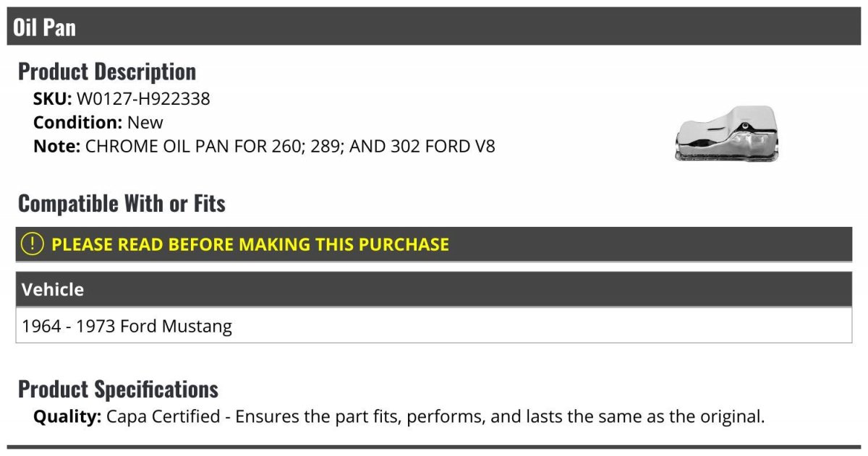Select the Oil Pan header bar
The image size is (868, 456).
[x=434, y=27]
